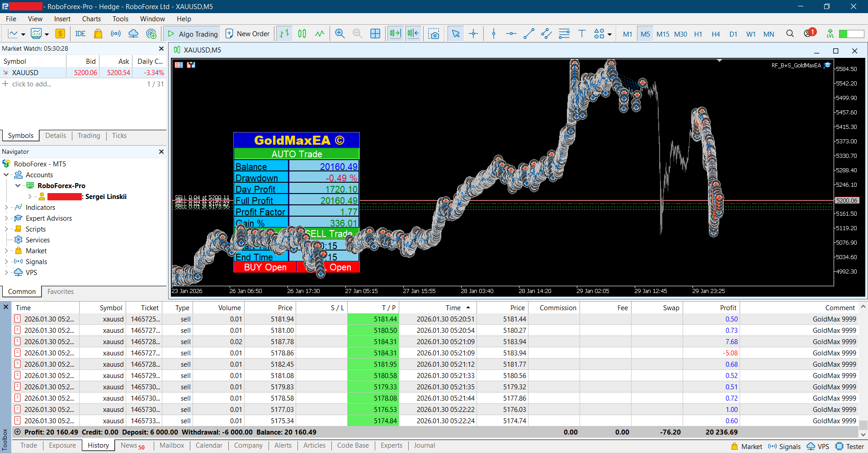Viewport: 868px width, 454px height.
Task: Open the chart templates dropdown arrow
Action: click(47, 34)
